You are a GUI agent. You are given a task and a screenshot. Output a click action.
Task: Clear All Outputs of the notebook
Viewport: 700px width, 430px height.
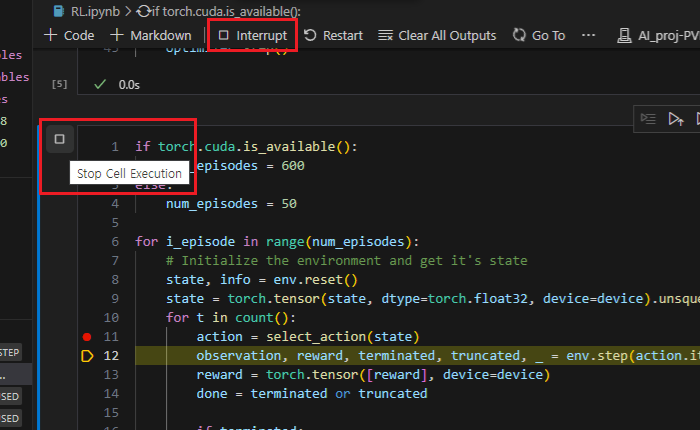[x=437, y=35]
